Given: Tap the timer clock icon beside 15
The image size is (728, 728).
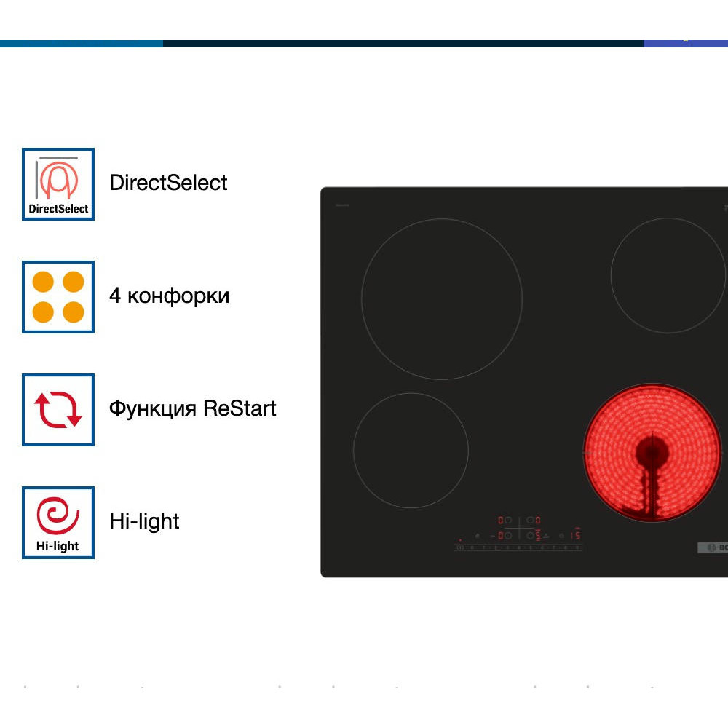Looking at the screenshot, I should click(561, 535).
